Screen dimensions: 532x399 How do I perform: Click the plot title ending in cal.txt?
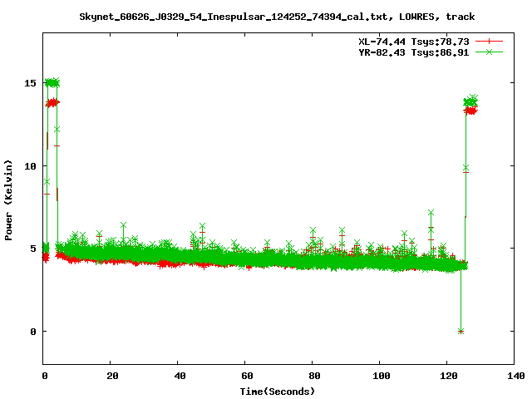(x=277, y=17)
